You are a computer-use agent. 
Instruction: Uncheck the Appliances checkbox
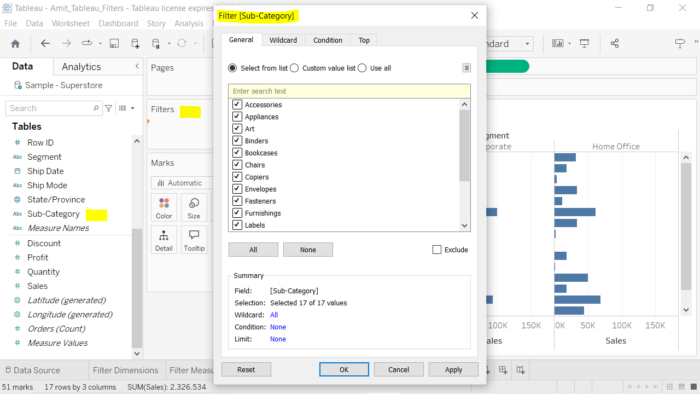point(237,116)
